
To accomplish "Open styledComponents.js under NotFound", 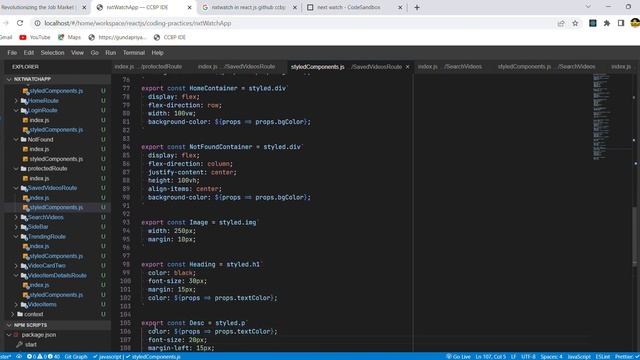I will pyautogui.click(x=56, y=159).
